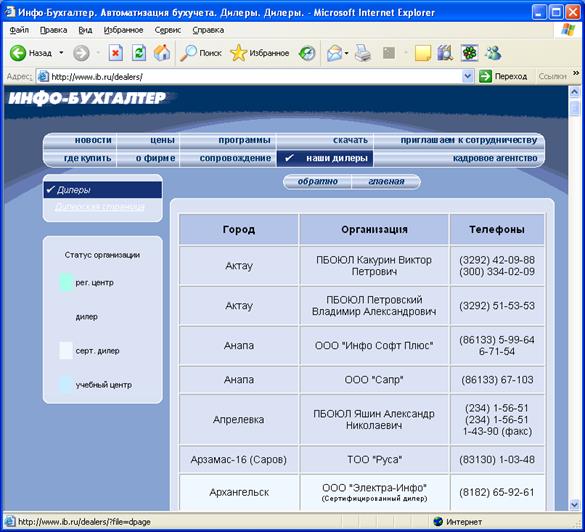The width and height of the screenshot is (585, 532).
Task: Click ООО "Сапр" organization cell
Action: [374, 380]
